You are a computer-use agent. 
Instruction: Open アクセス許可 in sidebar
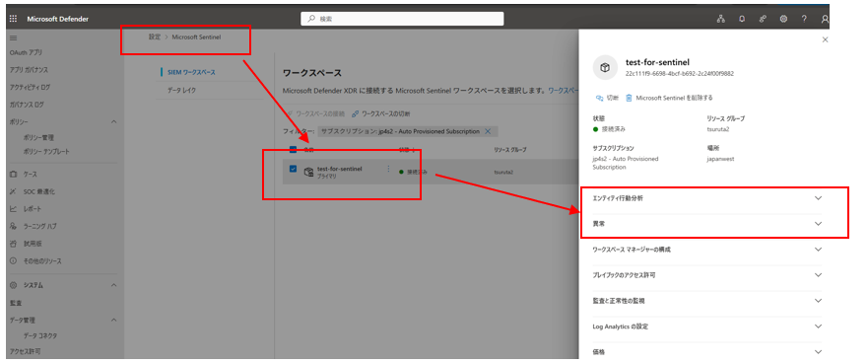click(25, 351)
